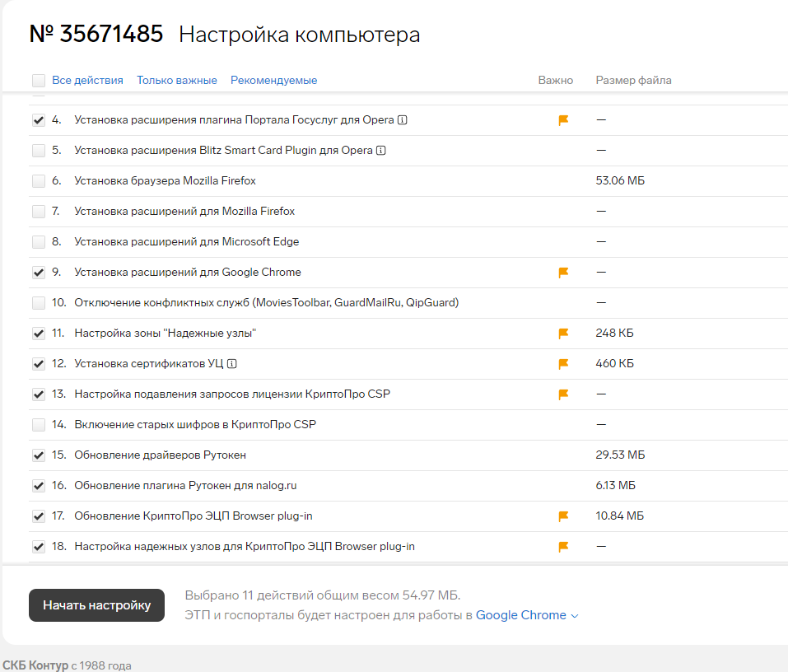The width and height of the screenshot is (788, 672).
Task: Click flag icon for КриптоПро CSP license suppression
Action: 562,394
